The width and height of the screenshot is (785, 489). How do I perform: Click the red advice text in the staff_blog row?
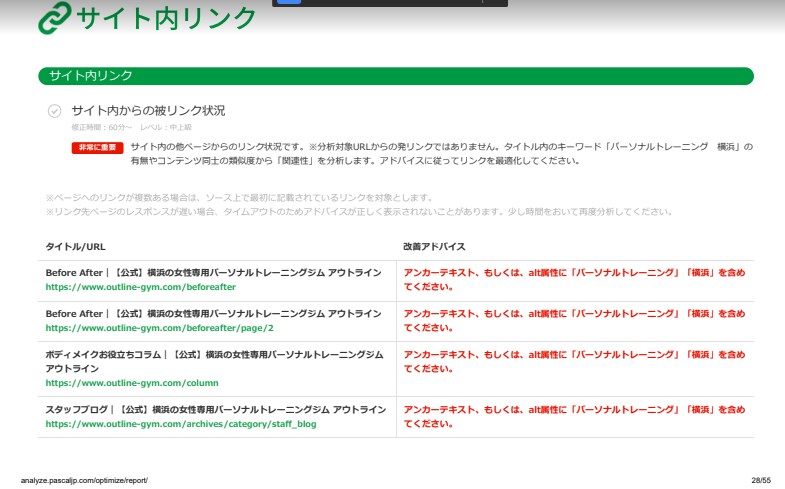(574, 417)
